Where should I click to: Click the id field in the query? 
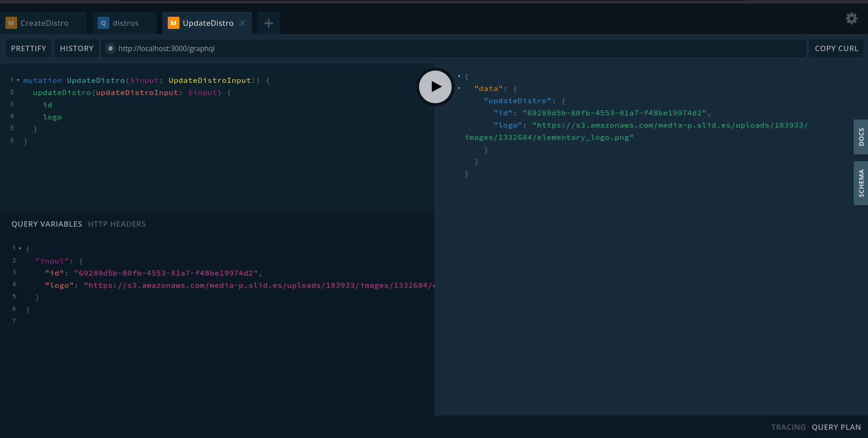pyautogui.click(x=47, y=105)
